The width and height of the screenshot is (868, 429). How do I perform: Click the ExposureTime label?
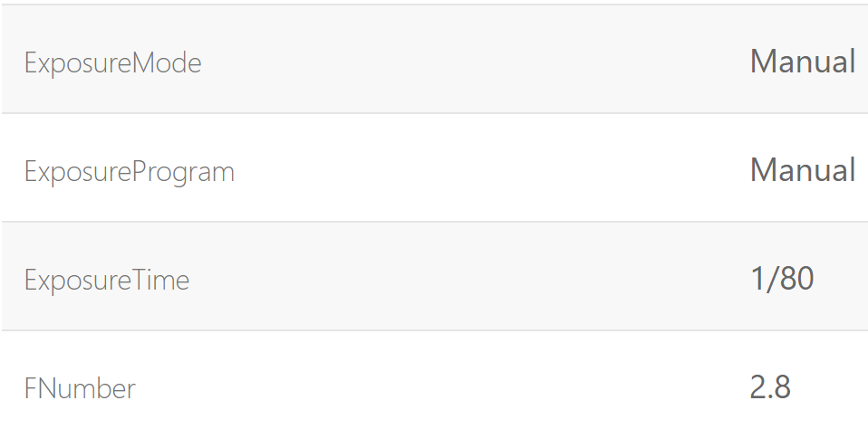(x=107, y=281)
